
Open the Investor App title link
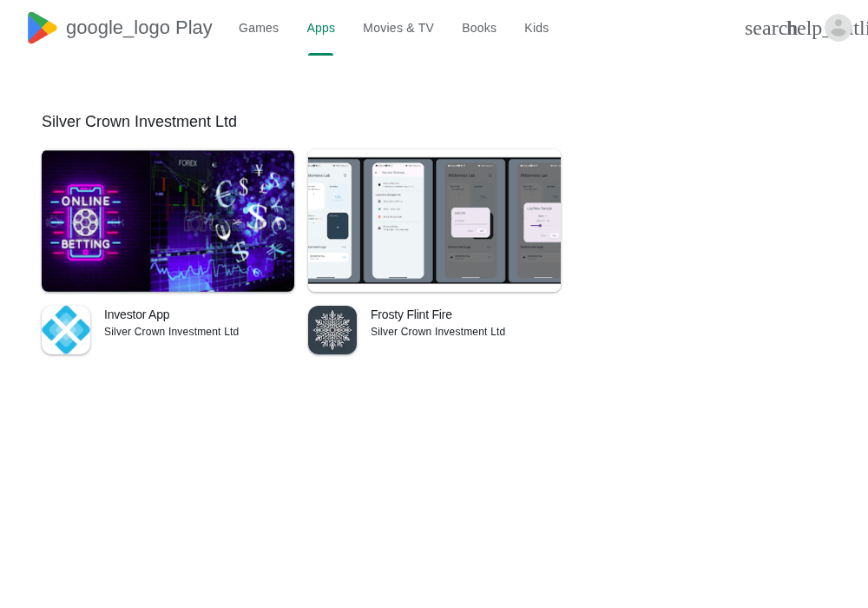(x=137, y=314)
